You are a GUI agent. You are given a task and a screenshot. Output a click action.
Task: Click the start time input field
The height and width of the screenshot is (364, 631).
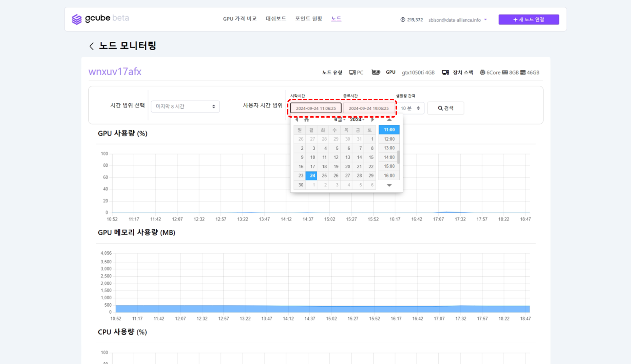click(316, 108)
